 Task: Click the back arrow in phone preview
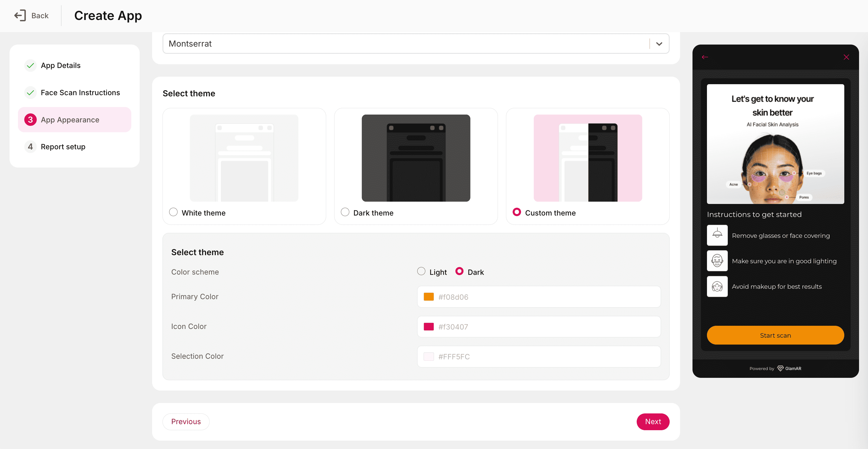[705, 57]
